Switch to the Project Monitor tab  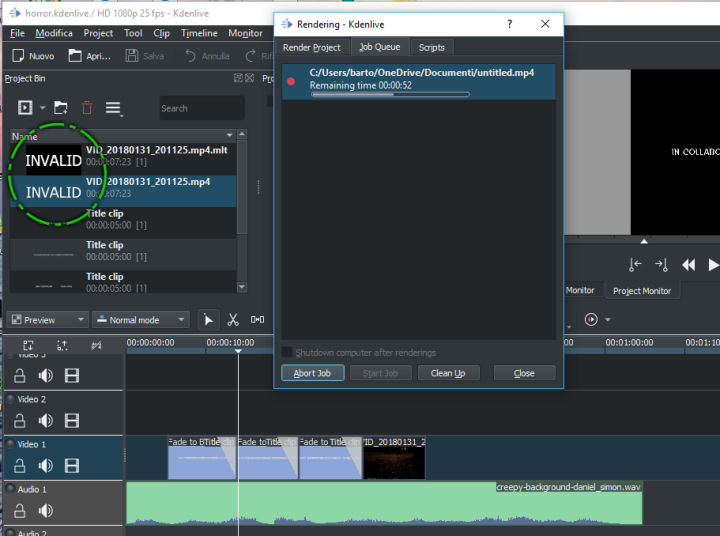pyautogui.click(x=642, y=291)
